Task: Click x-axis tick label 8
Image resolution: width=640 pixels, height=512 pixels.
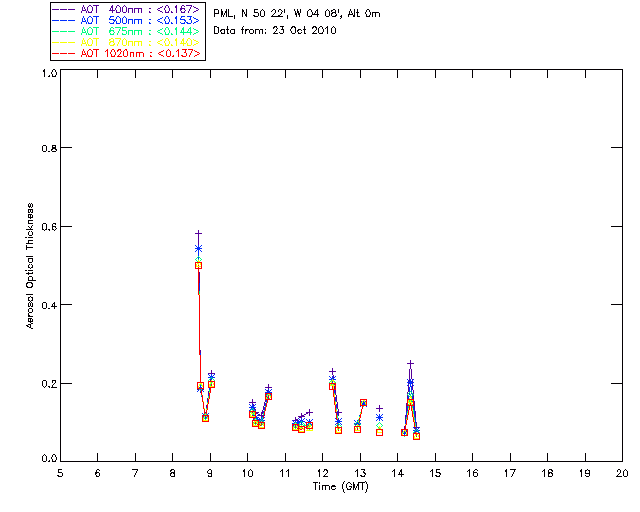Action: (173, 473)
